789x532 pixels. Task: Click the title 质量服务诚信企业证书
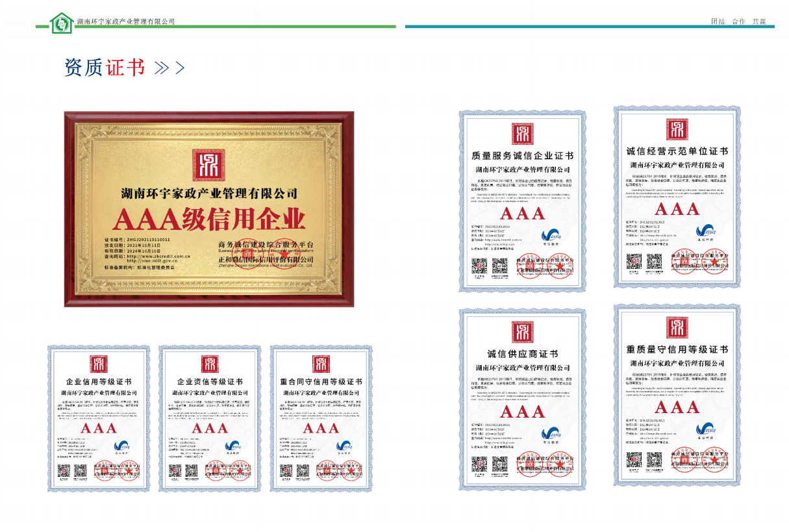point(522,156)
